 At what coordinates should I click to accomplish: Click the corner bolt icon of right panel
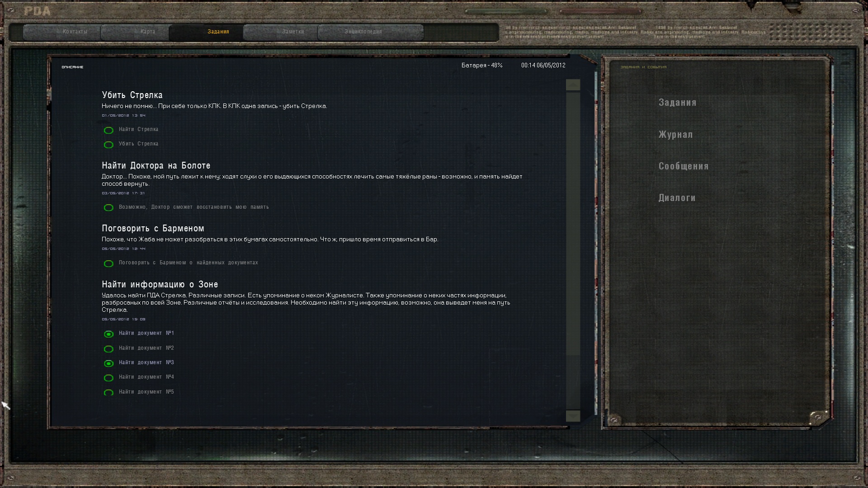click(x=817, y=417)
